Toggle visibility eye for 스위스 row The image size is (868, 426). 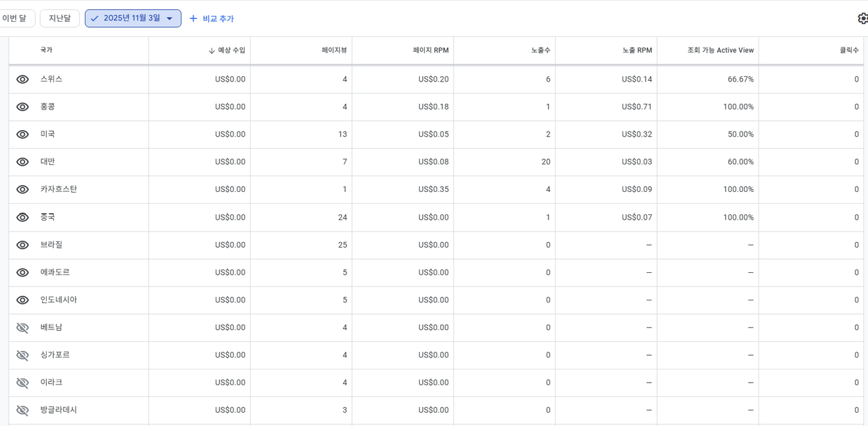click(x=22, y=80)
